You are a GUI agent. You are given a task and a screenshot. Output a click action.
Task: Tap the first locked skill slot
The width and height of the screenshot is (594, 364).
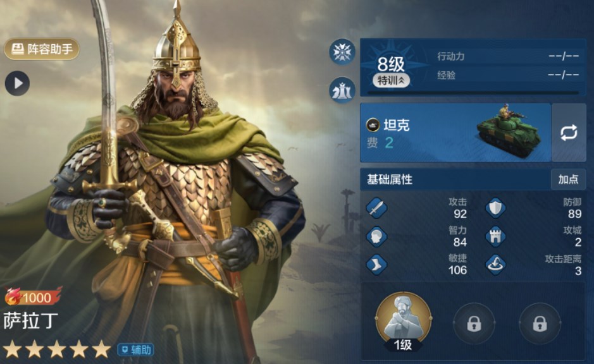[474, 324]
